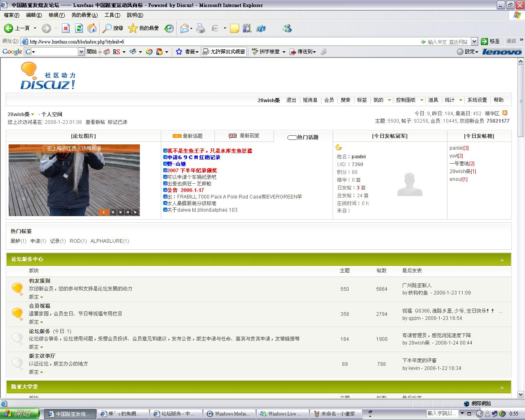
Task: Click the 書籤 bookmarks star icon
Action: coord(179,52)
